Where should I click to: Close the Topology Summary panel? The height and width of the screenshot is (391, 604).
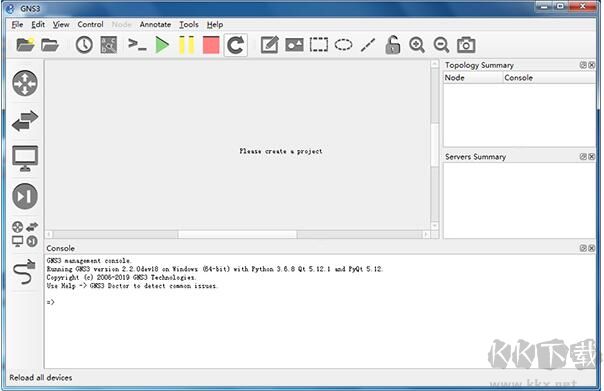tap(592, 65)
